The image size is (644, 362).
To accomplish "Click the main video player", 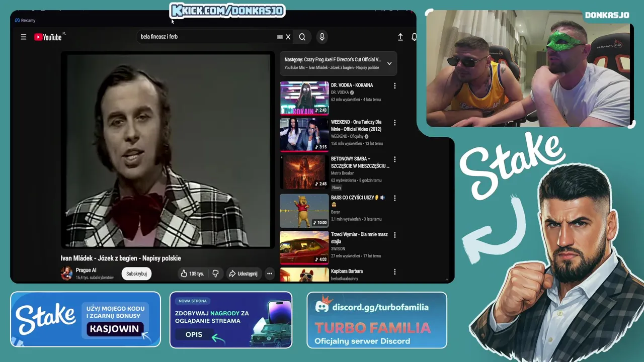I will pos(168,150).
